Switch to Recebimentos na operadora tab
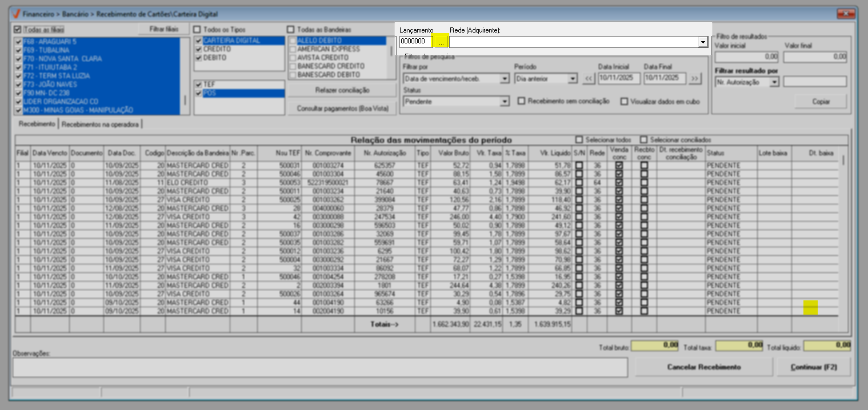 point(100,124)
